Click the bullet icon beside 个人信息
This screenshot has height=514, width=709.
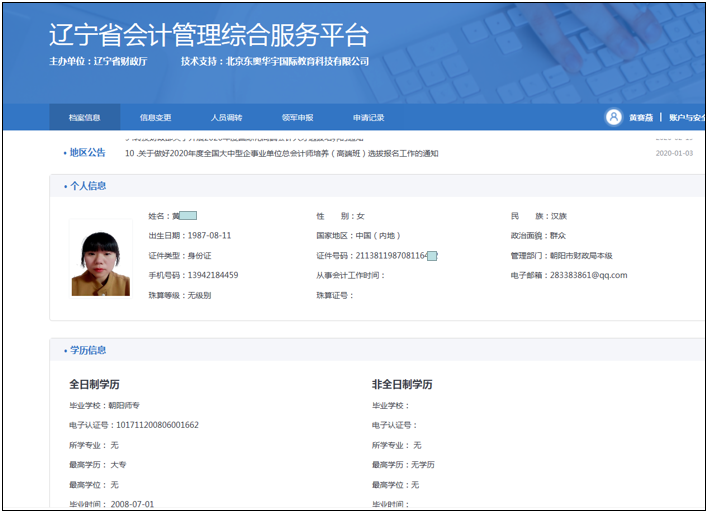coord(64,186)
